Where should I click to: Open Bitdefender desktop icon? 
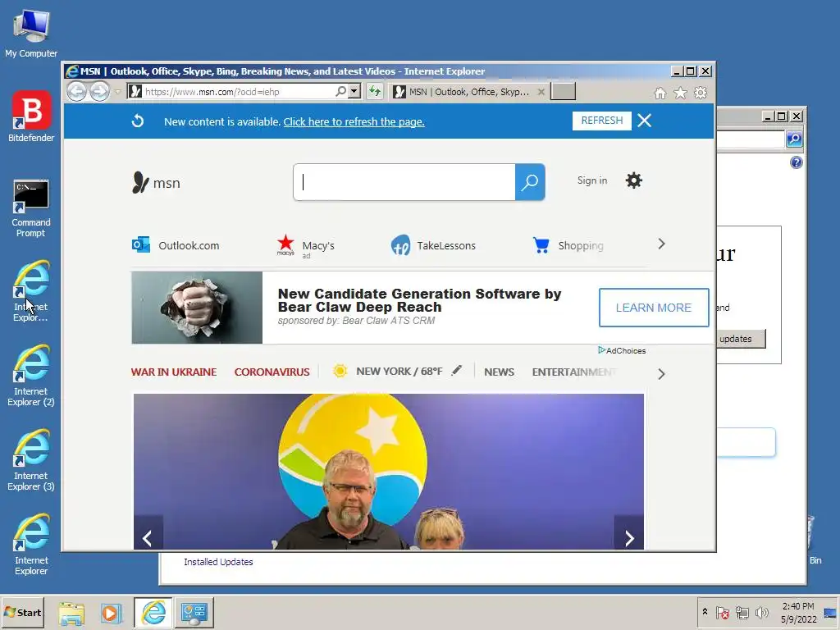pyautogui.click(x=31, y=116)
